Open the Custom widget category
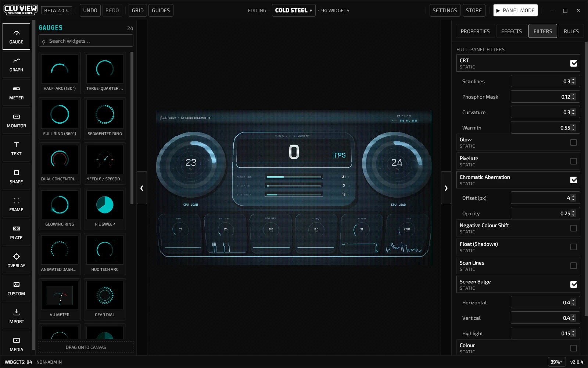 coord(16,288)
